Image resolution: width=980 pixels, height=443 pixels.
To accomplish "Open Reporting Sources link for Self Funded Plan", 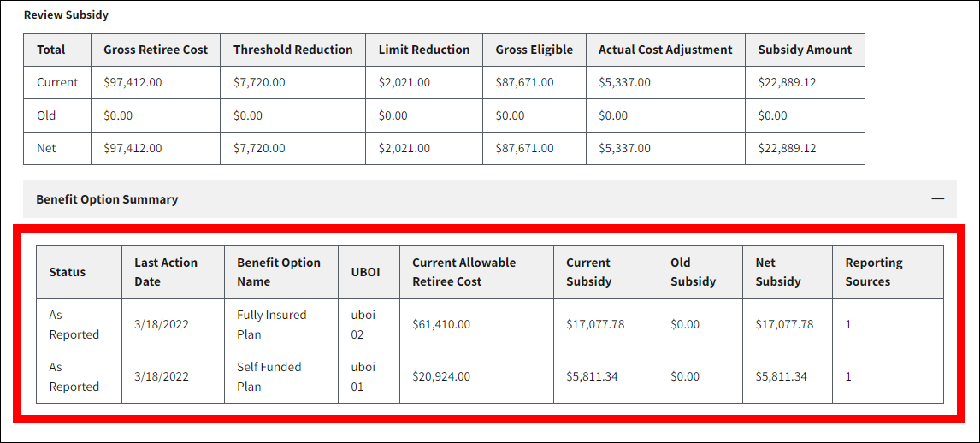I will 848,376.
